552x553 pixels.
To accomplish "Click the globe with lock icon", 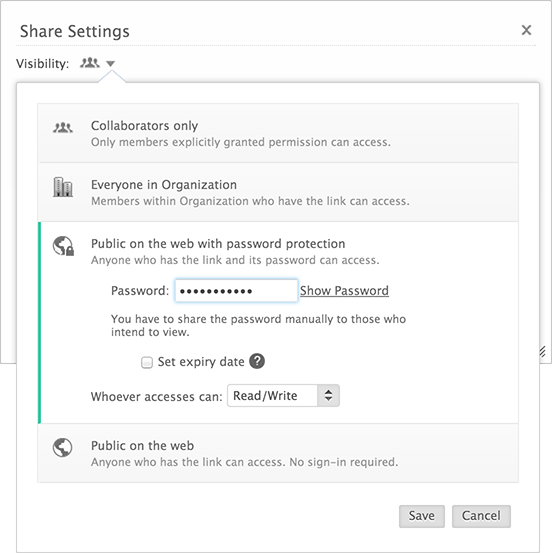I will point(63,246).
